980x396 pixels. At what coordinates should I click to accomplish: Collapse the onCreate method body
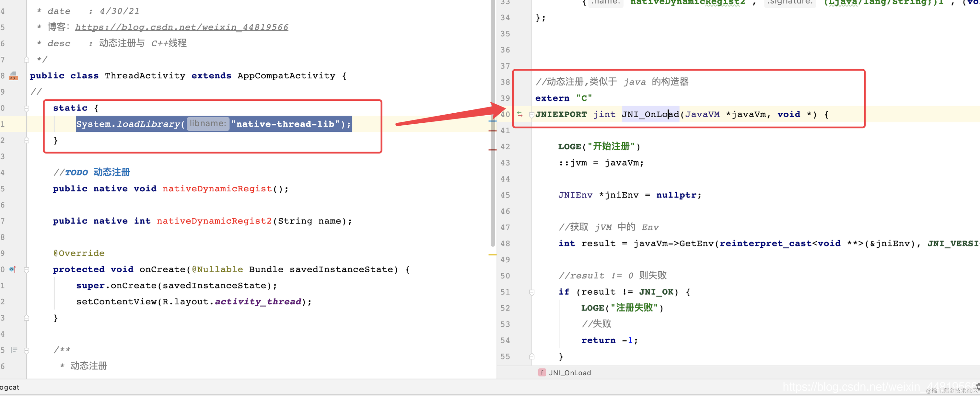tap(27, 270)
